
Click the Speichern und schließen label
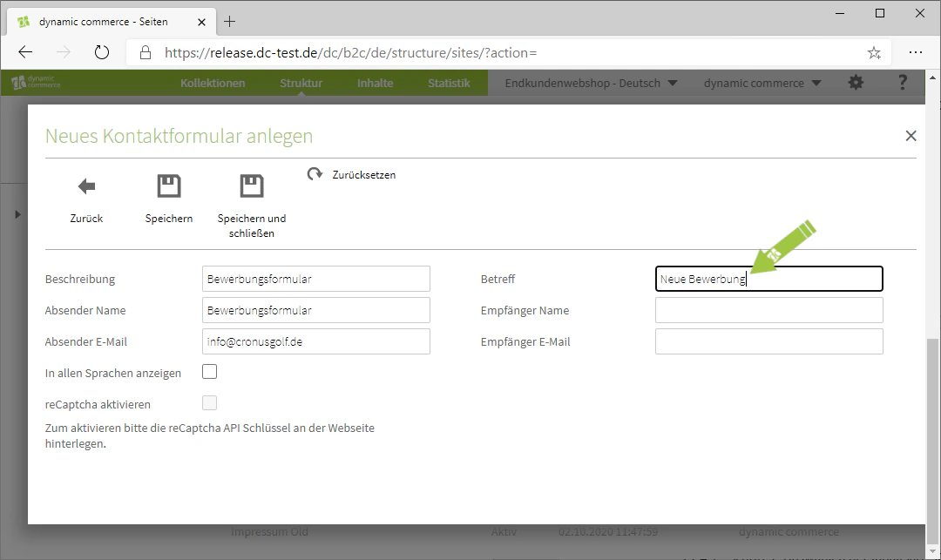[x=252, y=226]
